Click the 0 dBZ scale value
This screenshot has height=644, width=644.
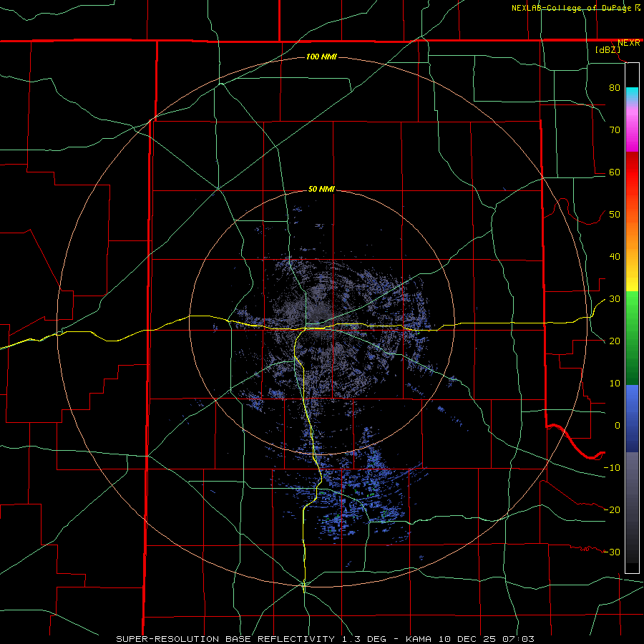point(618,426)
